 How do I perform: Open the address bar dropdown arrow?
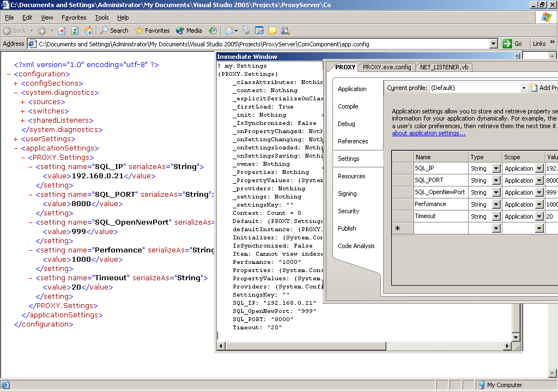tap(494, 44)
